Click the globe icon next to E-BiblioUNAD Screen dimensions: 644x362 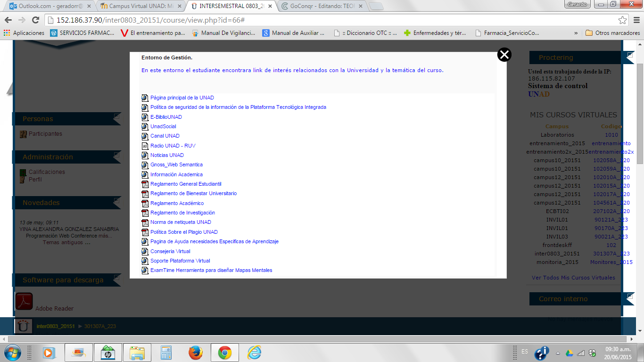[145, 117]
